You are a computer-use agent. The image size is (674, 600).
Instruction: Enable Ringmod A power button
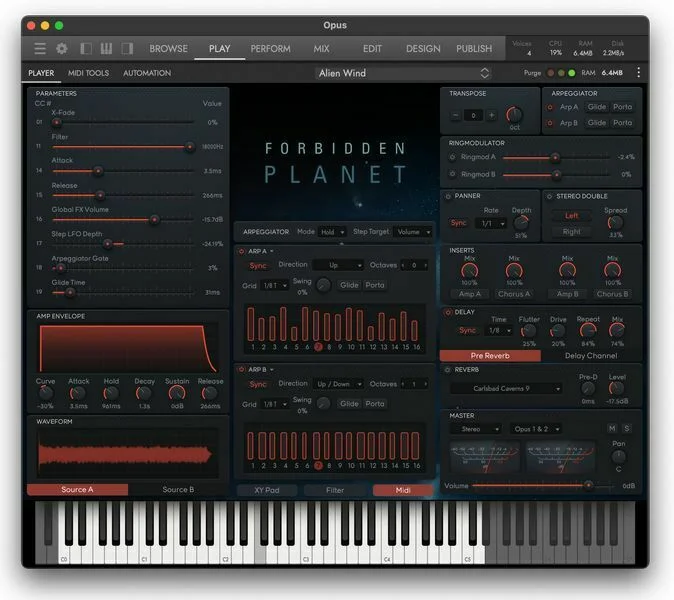452,157
